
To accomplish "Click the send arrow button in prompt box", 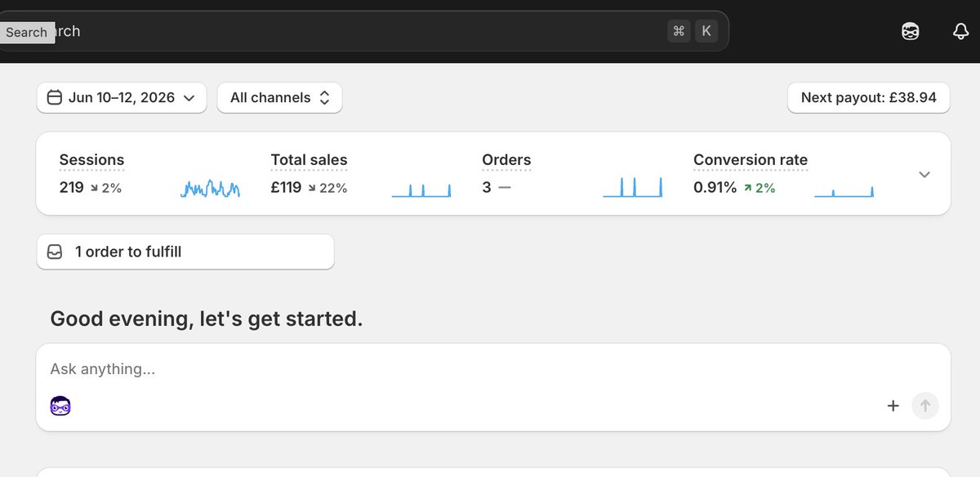I will coord(925,405).
